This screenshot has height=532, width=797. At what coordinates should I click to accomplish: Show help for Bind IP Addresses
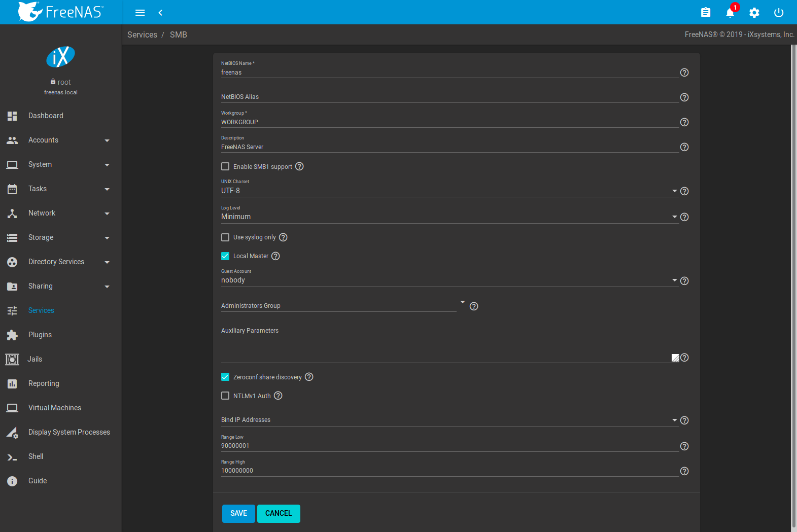pos(684,420)
